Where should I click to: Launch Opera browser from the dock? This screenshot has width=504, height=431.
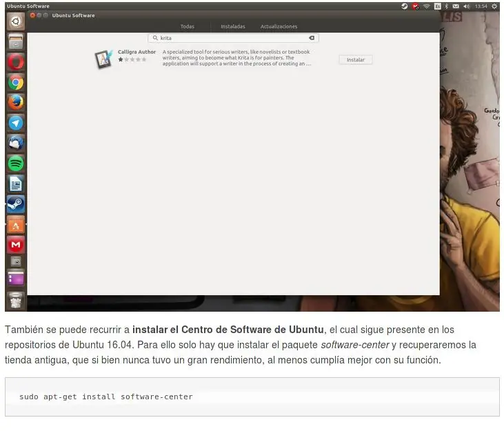(x=15, y=62)
